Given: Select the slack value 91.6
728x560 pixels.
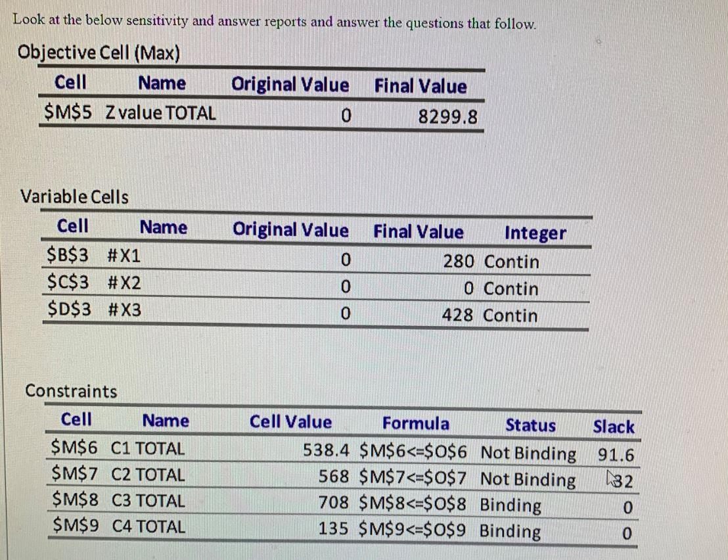Looking at the screenshot, I should pos(616,455).
